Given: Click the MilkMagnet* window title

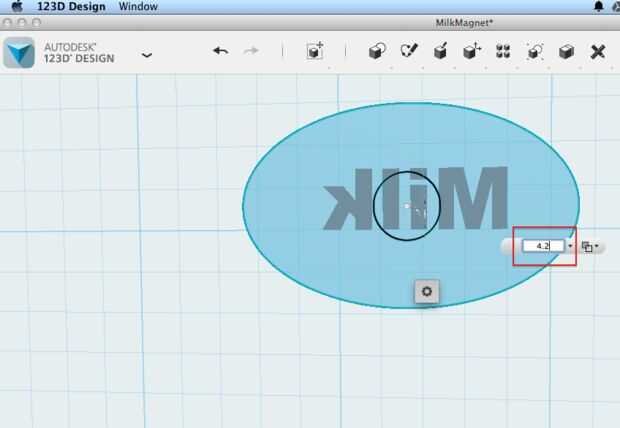Looking at the screenshot, I should coord(464,23).
